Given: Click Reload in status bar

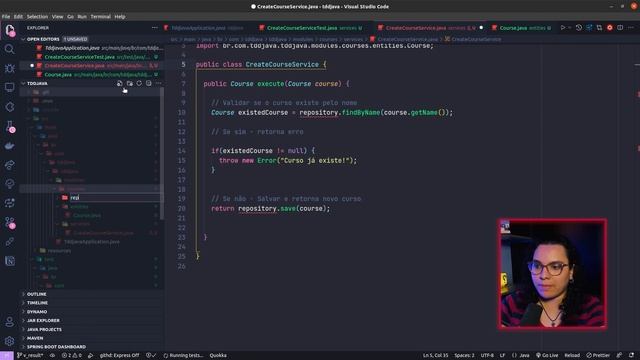Looking at the screenshot, I should click(572, 355).
